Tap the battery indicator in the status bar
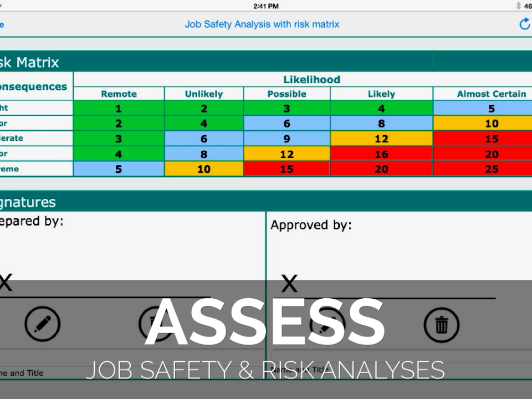532x399 pixels. click(528, 6)
